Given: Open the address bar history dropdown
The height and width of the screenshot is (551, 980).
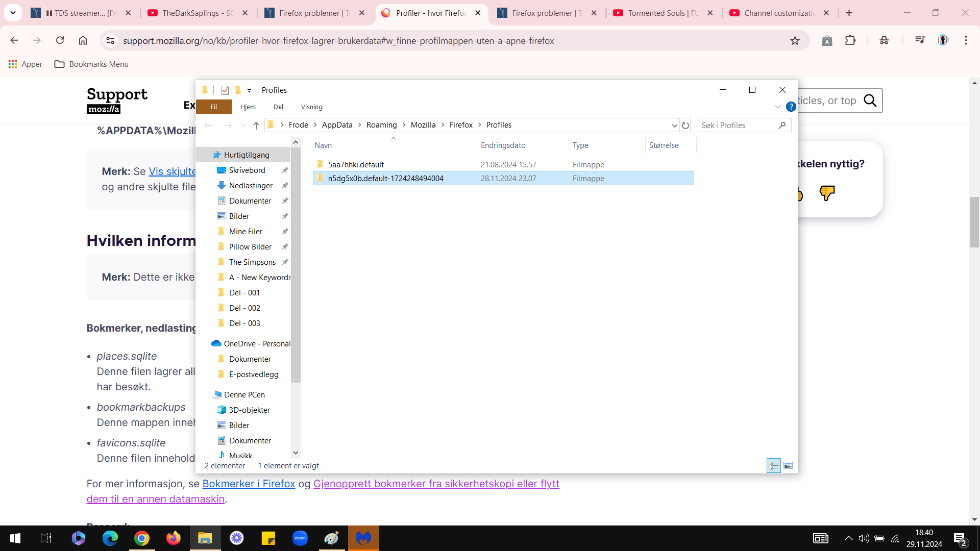Looking at the screenshot, I should 674,125.
